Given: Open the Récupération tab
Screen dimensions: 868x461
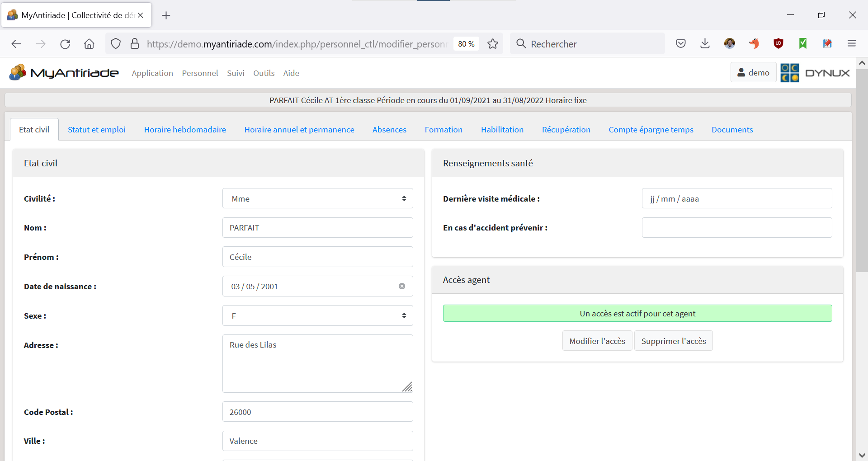Looking at the screenshot, I should (566, 130).
